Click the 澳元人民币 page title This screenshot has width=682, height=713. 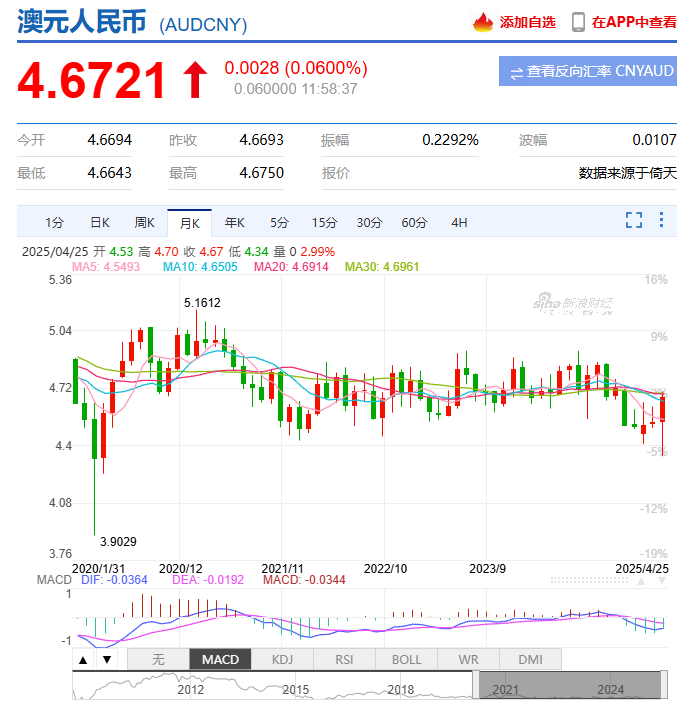pos(82,21)
